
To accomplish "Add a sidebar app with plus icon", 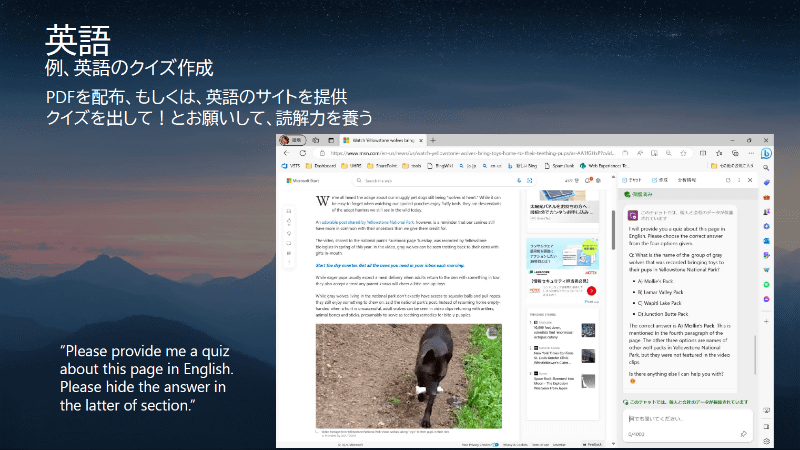I will coord(766,321).
